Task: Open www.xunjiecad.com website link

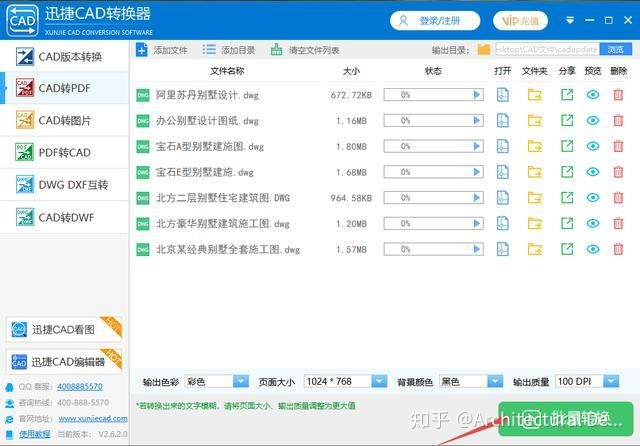Action: [93, 419]
